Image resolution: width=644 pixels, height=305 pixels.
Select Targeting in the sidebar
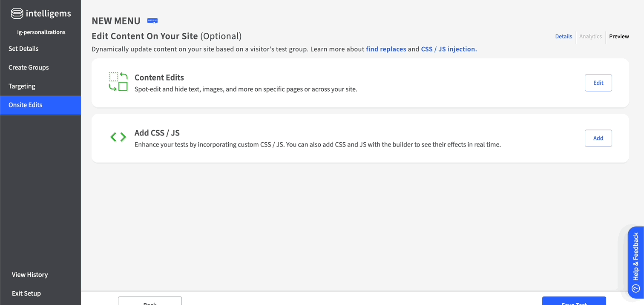(x=22, y=86)
